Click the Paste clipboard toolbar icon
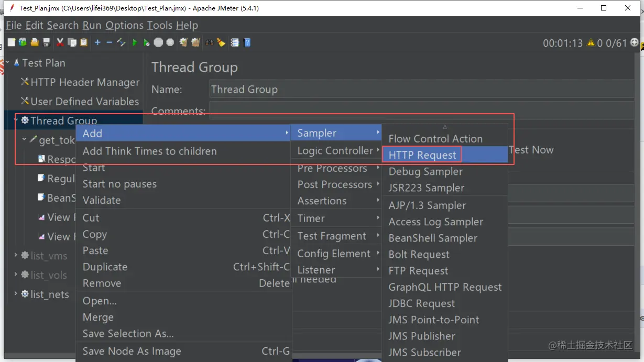 (84, 42)
